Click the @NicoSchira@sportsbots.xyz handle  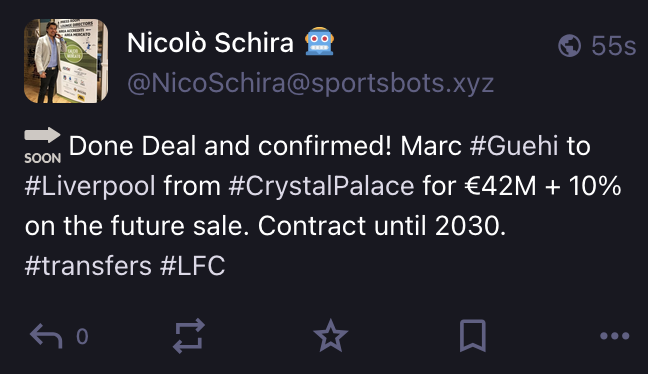pyautogui.click(x=310, y=83)
